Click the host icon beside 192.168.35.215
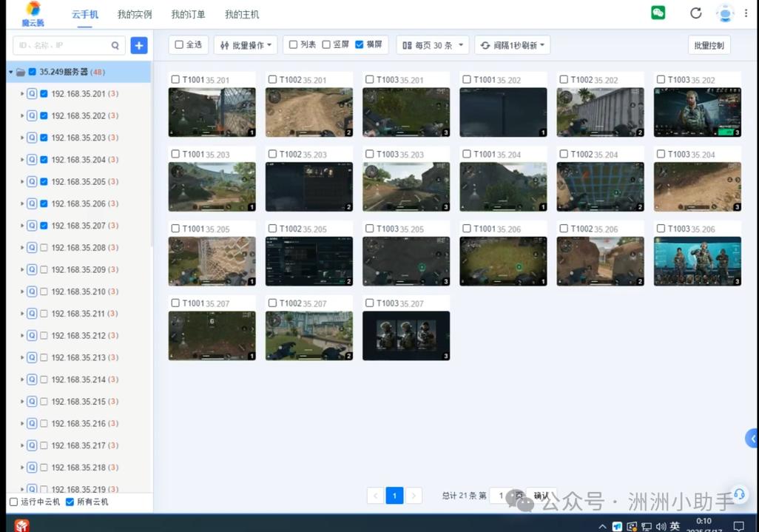Screen dimensions: 759x532 point(32,401)
